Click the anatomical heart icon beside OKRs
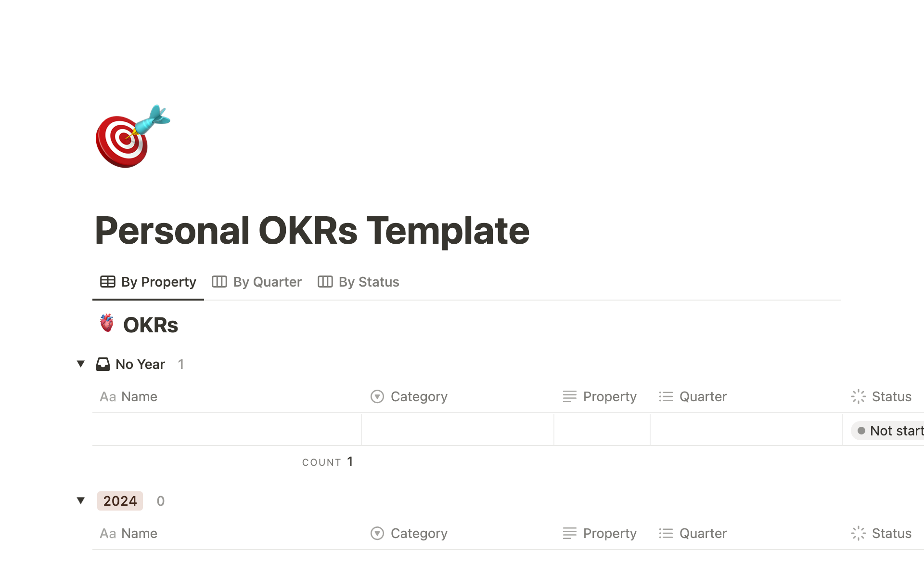Viewport: 924px width, 578px height. (107, 323)
